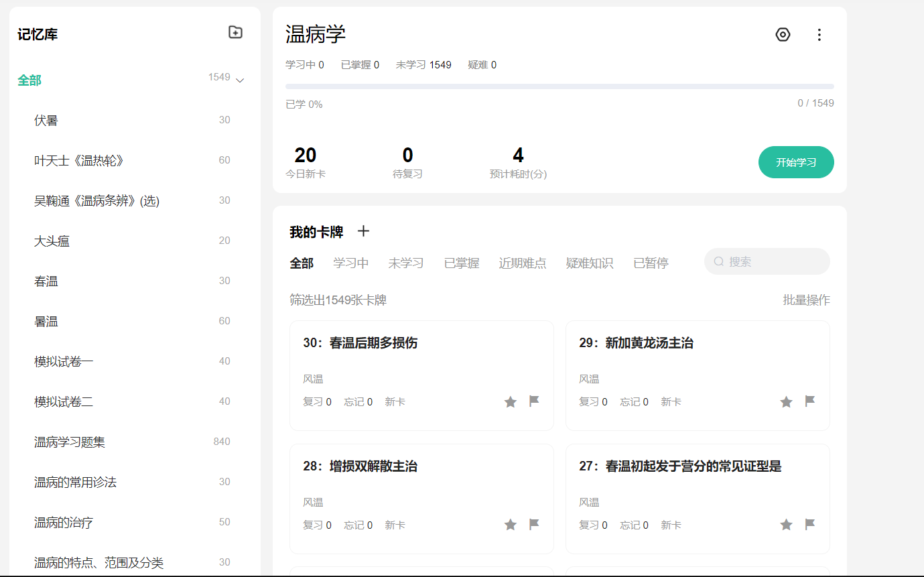Switch to the 已暂停 tab
This screenshot has height=577, width=924.
651,263
